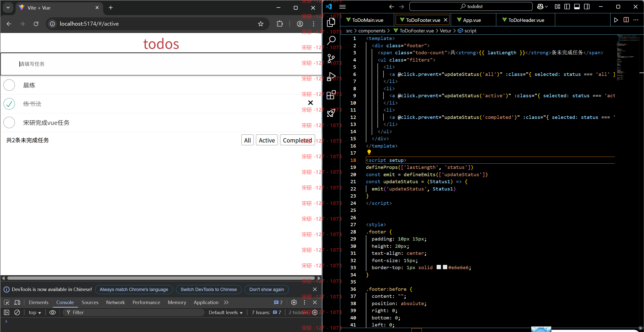Screen dimensions: 644x332
Task: Click Switch DevTools to Chinese
Action: [208, 289]
